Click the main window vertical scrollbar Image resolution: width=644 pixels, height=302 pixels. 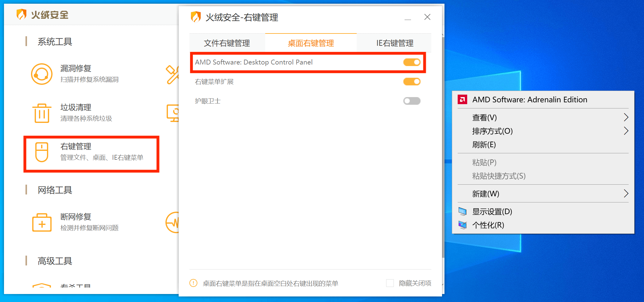[x=443, y=147]
